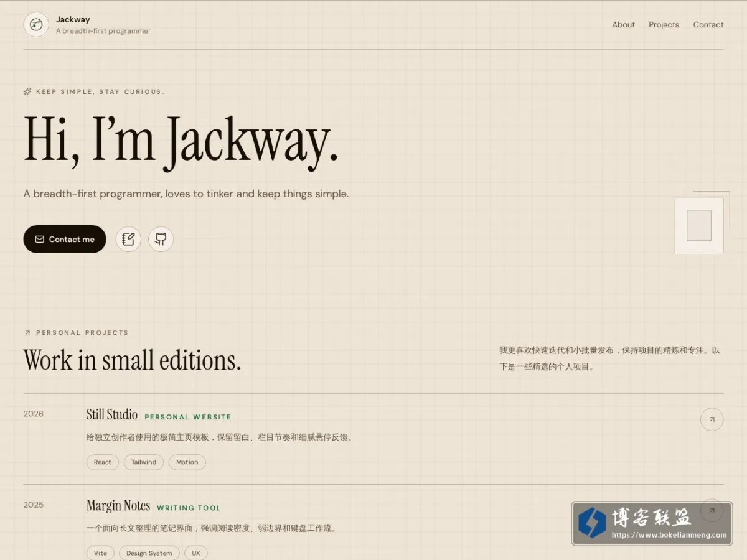
Task: Select the Vite tag
Action: click(100, 553)
